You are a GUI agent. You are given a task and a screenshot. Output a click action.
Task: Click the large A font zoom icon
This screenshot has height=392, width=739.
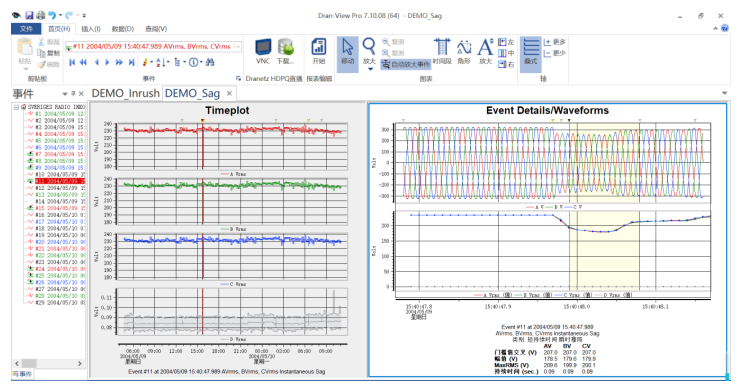click(485, 52)
